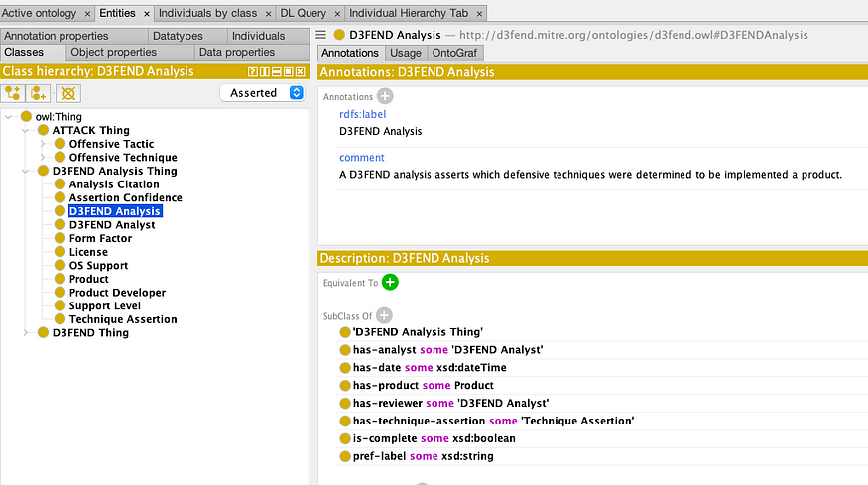Float the Class hierarchy view
This screenshot has width=868, height=485.
coord(288,72)
